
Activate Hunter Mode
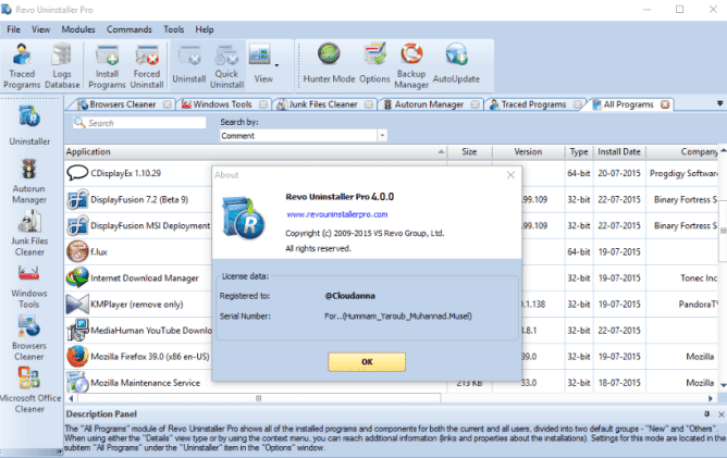[x=329, y=62]
